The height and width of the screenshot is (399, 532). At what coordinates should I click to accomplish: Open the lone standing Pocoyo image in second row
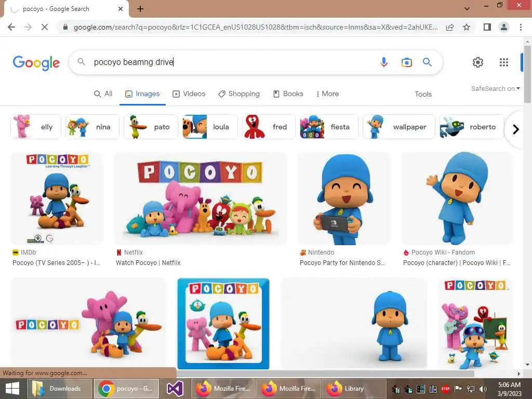click(x=354, y=324)
